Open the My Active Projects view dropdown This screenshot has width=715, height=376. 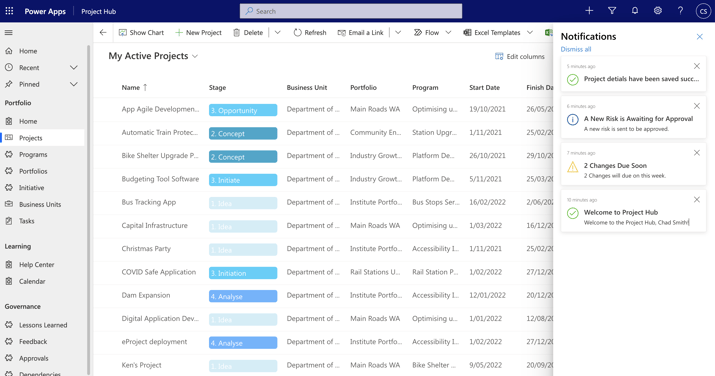(195, 57)
